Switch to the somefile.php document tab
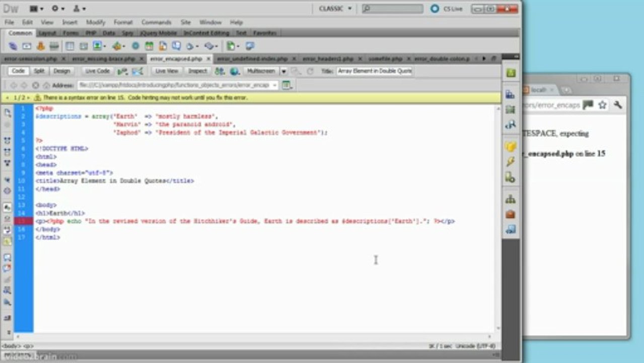Viewport: 644px width, 363px height. [385, 59]
